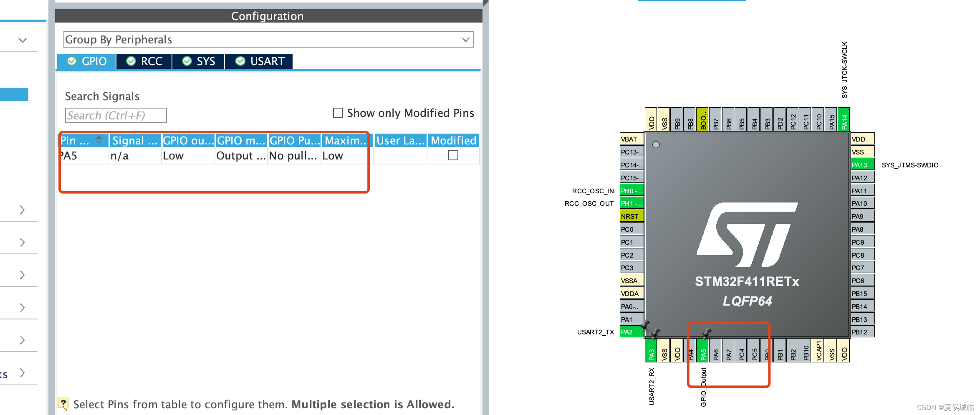Click the NRST pin on chip

(632, 216)
